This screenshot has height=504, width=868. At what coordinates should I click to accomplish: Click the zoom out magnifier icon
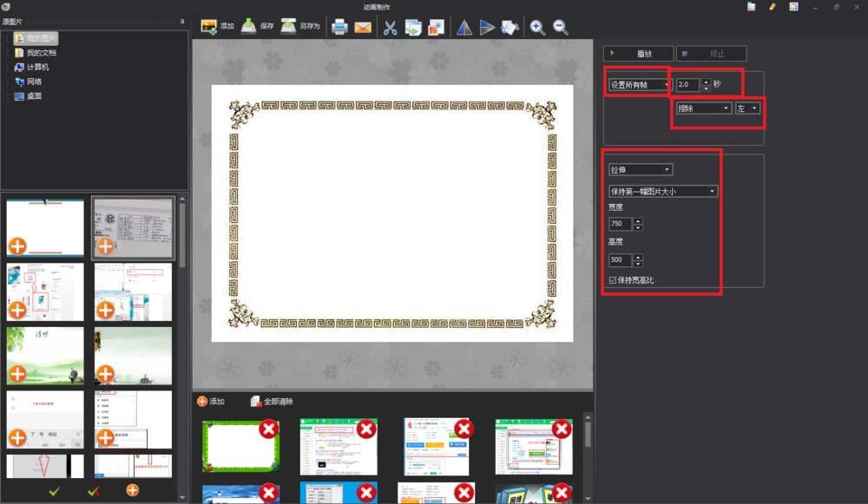point(561,27)
